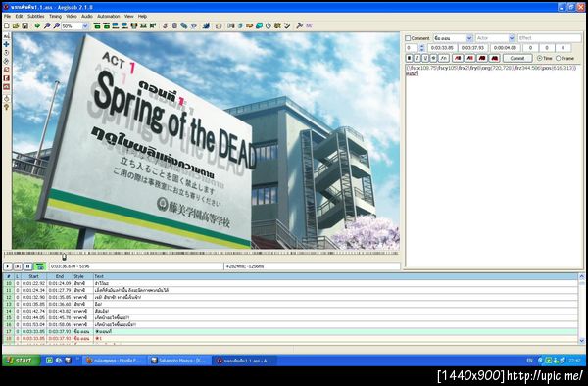Open the View menu
Screen dimensions: 588x386
coord(128,16)
